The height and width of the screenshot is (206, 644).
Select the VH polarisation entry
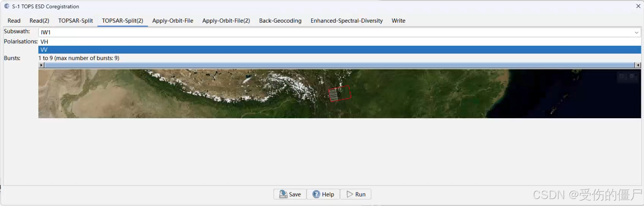click(x=340, y=42)
